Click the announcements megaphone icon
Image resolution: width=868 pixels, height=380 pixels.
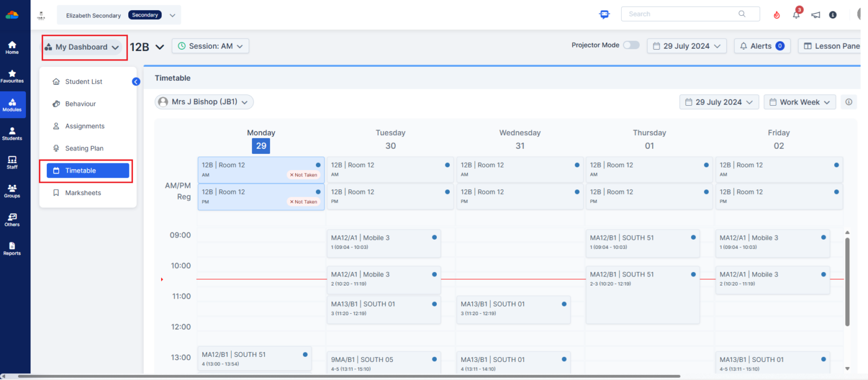815,15
